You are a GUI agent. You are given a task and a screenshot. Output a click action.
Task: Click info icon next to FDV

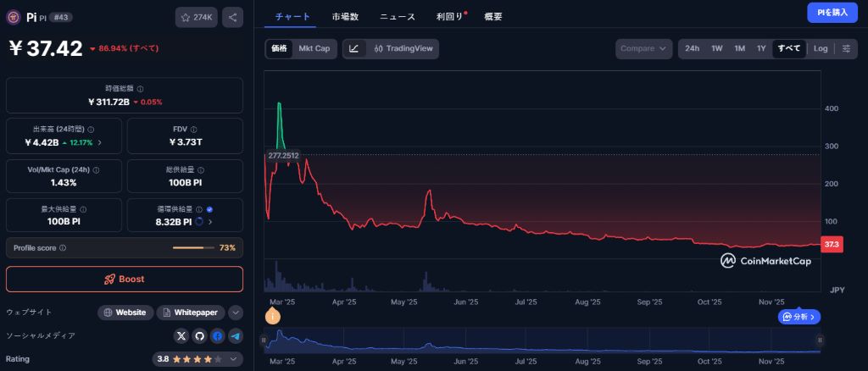pyautogui.click(x=195, y=130)
